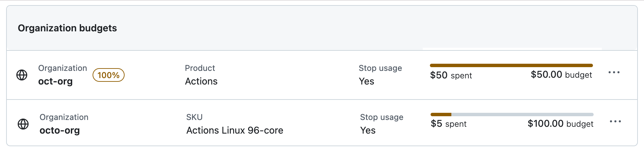Click Stop usage Yes value for octo-org
The image size is (644, 152).
coord(368,131)
